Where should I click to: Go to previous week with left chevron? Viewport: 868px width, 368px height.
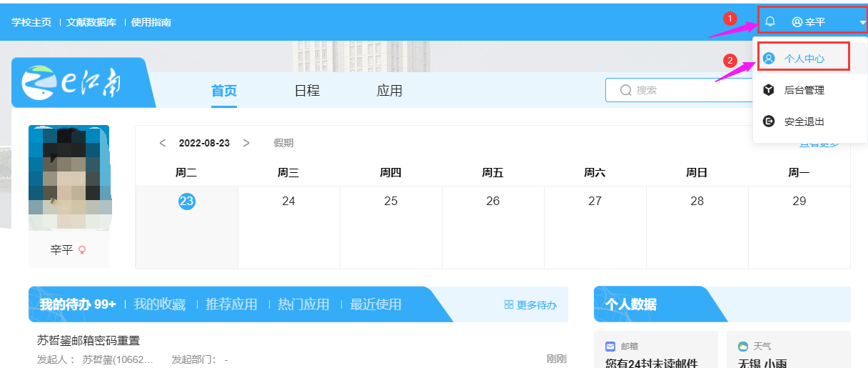tap(163, 143)
